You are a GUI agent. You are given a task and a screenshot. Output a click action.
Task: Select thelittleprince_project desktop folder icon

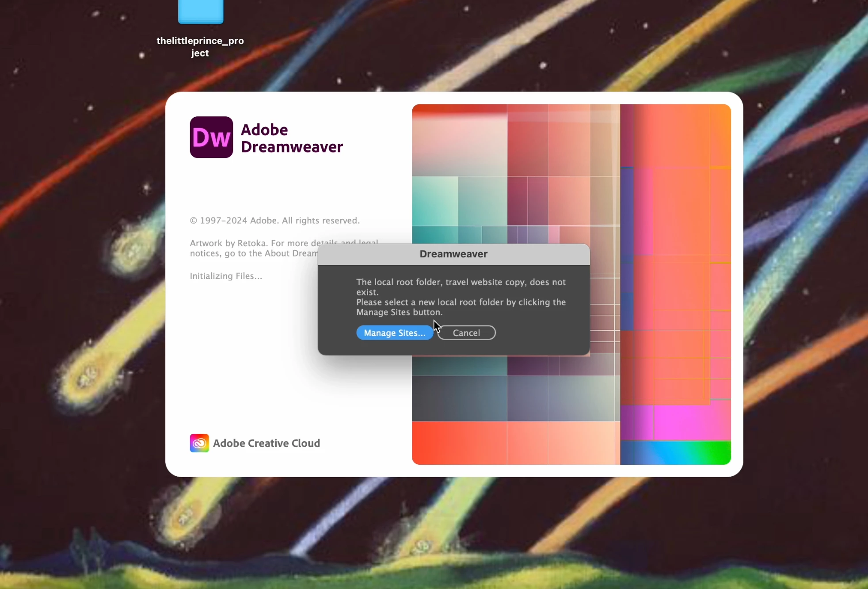(x=201, y=11)
